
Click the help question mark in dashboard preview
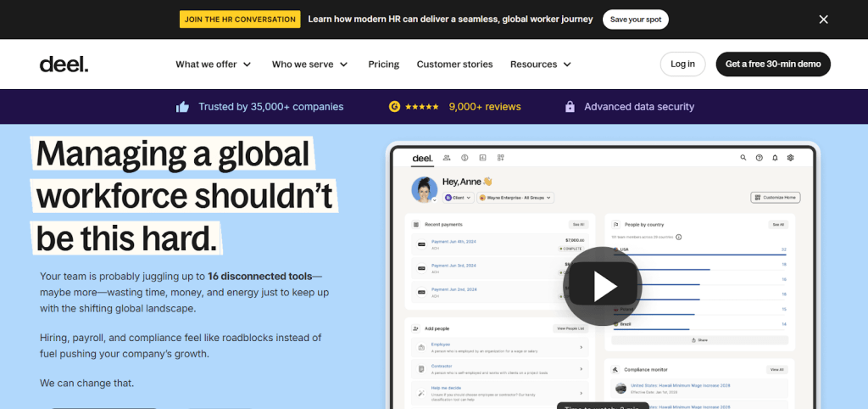coord(759,158)
